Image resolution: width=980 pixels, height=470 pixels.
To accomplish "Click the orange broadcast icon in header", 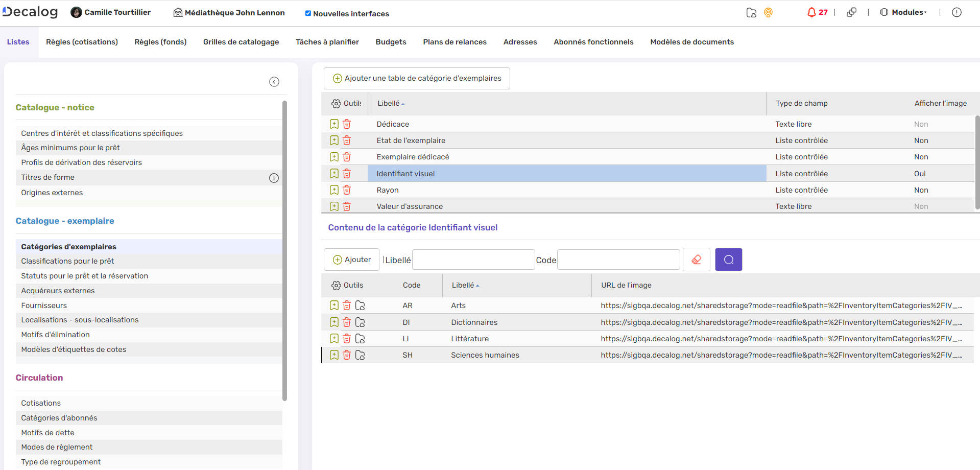I will (768, 13).
